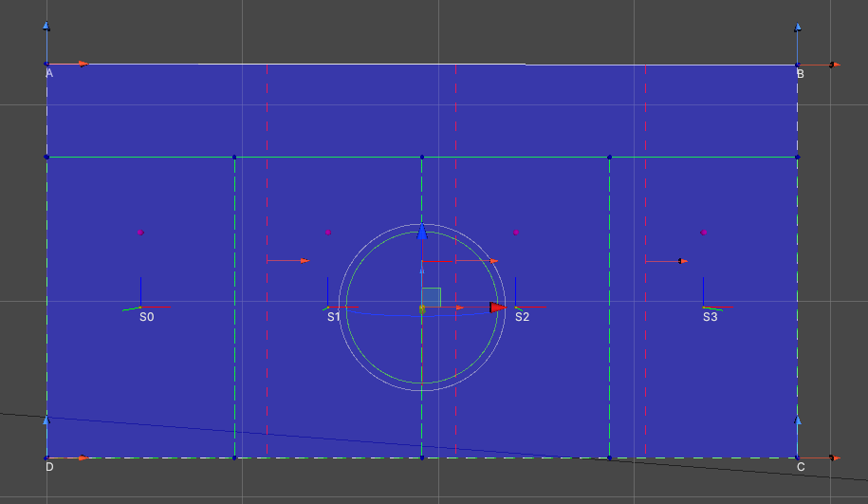Click the gizmo's yellow center origin point
The height and width of the screenshot is (504, 868).
tap(422, 308)
